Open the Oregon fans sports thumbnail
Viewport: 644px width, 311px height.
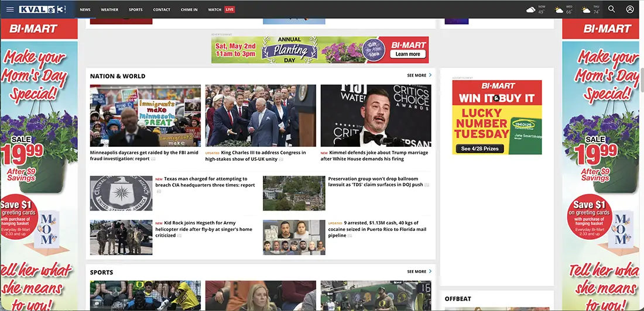click(x=145, y=295)
